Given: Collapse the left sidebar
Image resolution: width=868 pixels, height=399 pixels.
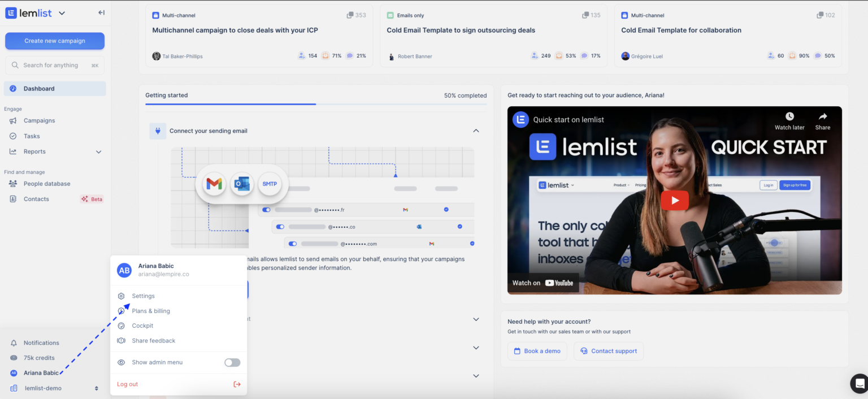Looking at the screenshot, I should [101, 12].
